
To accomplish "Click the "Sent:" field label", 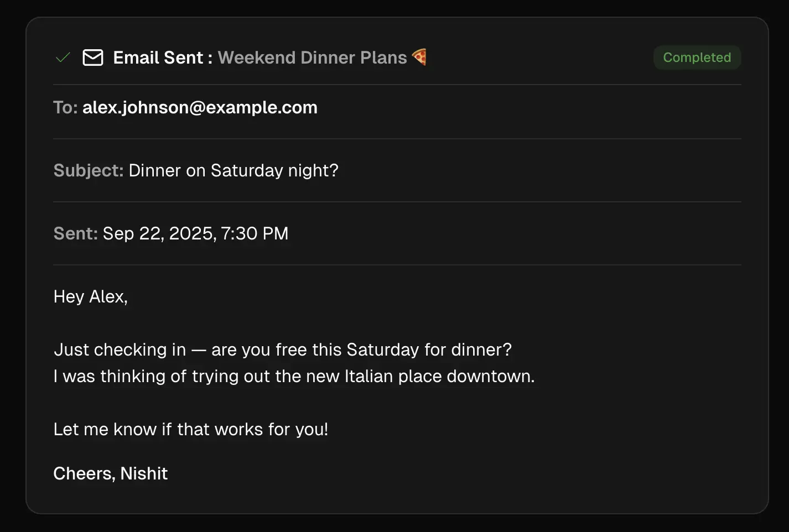I will coord(75,233).
